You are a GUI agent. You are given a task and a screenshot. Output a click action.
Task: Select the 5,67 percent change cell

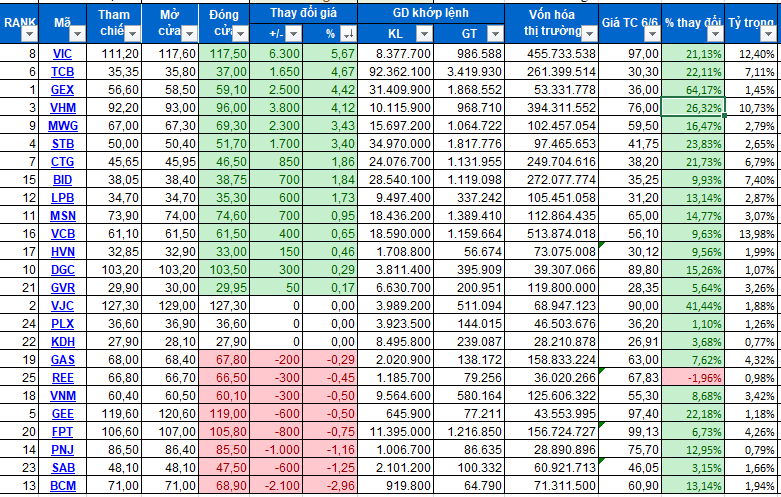[330, 54]
